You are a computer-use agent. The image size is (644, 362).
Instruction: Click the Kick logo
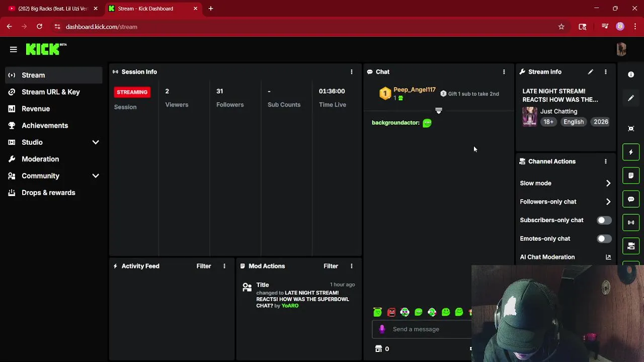pos(46,49)
